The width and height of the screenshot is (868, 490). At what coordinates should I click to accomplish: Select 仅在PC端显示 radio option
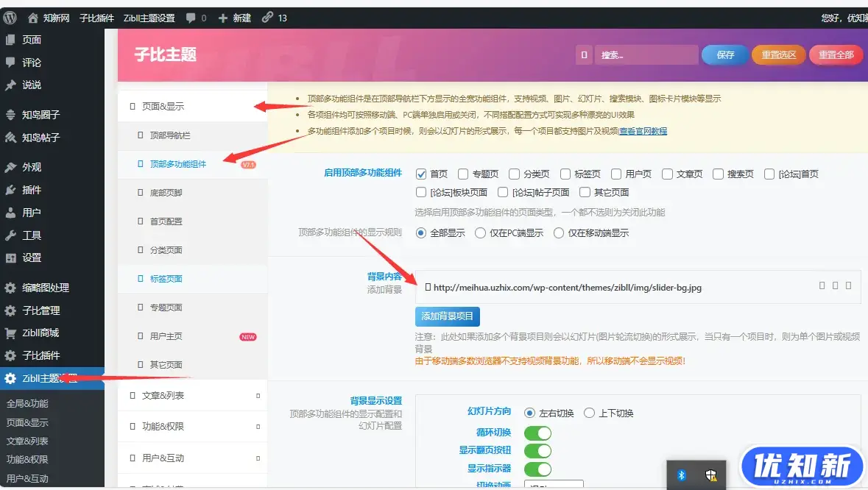pos(480,233)
